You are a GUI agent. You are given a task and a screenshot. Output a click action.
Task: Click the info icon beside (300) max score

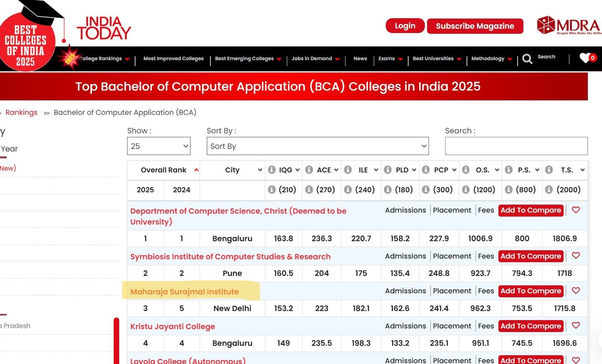[426, 190]
